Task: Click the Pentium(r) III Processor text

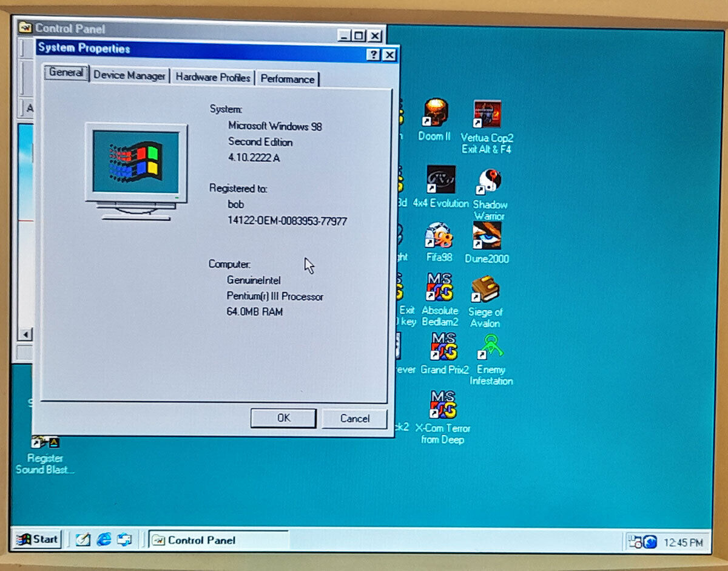Action: [275, 297]
